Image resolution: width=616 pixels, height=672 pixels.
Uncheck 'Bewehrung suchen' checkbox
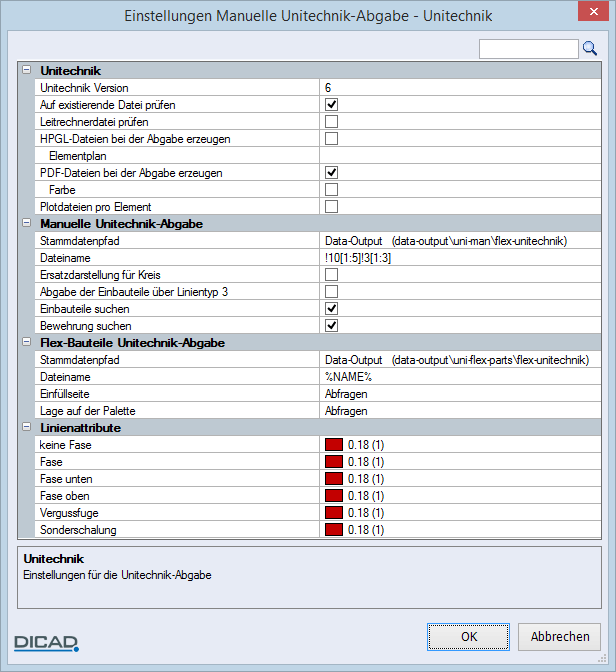(331, 326)
